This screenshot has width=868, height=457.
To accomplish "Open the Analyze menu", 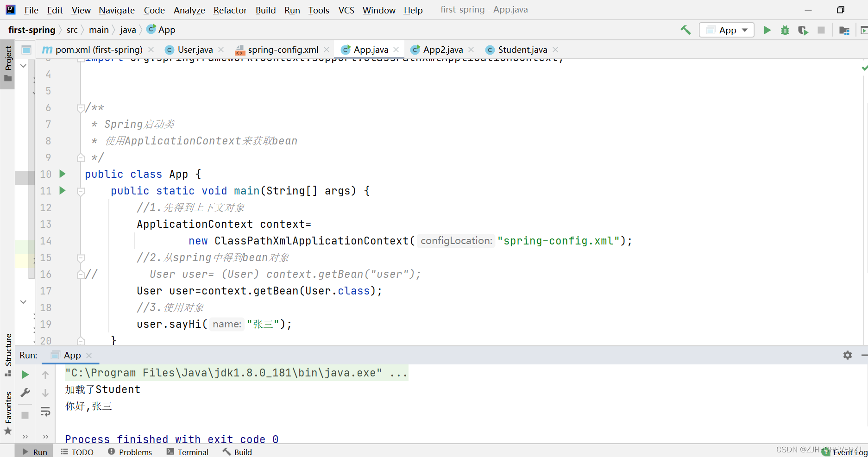I will pyautogui.click(x=189, y=10).
